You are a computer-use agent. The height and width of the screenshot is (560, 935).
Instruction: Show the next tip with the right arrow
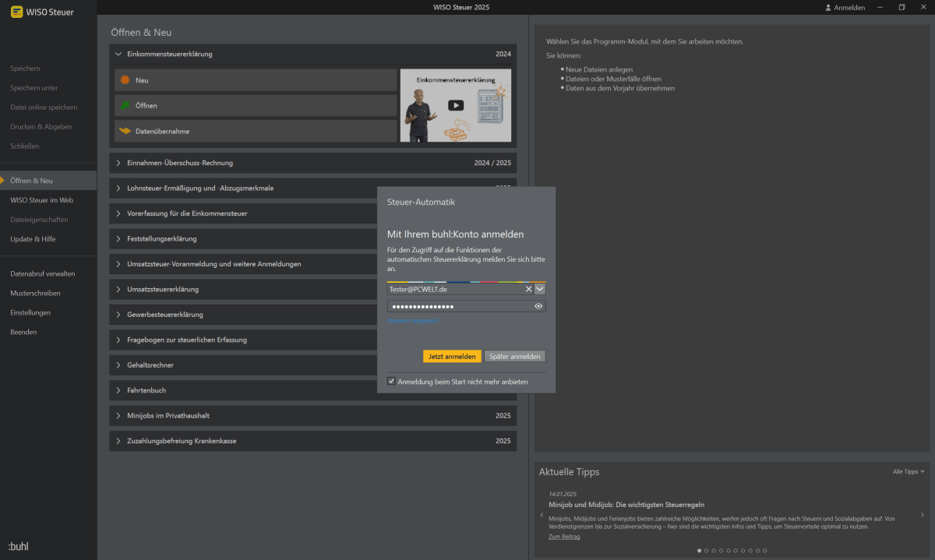[923, 515]
